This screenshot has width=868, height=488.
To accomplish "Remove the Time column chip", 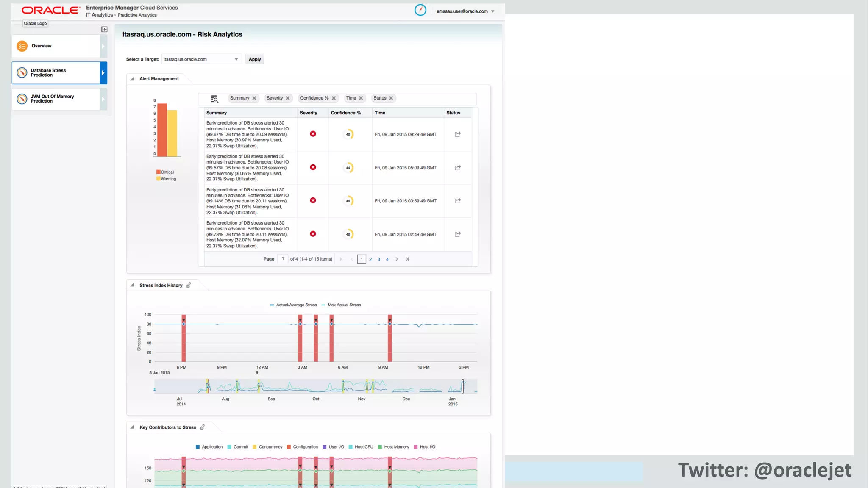I will click(x=361, y=98).
